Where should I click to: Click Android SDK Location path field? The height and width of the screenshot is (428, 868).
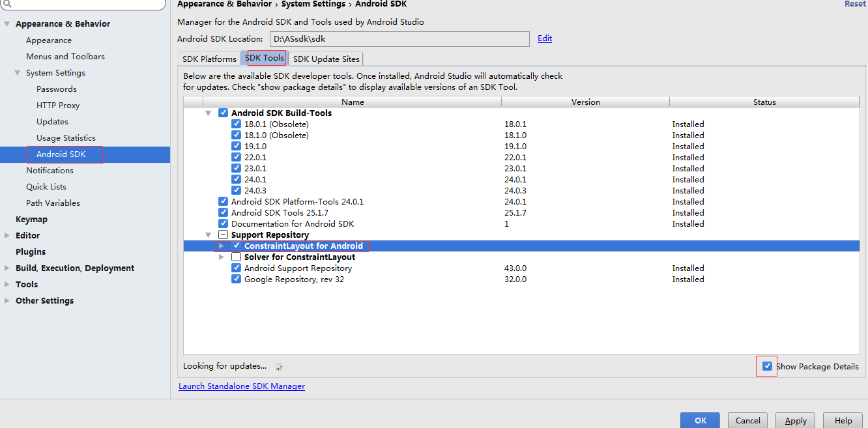(399, 39)
